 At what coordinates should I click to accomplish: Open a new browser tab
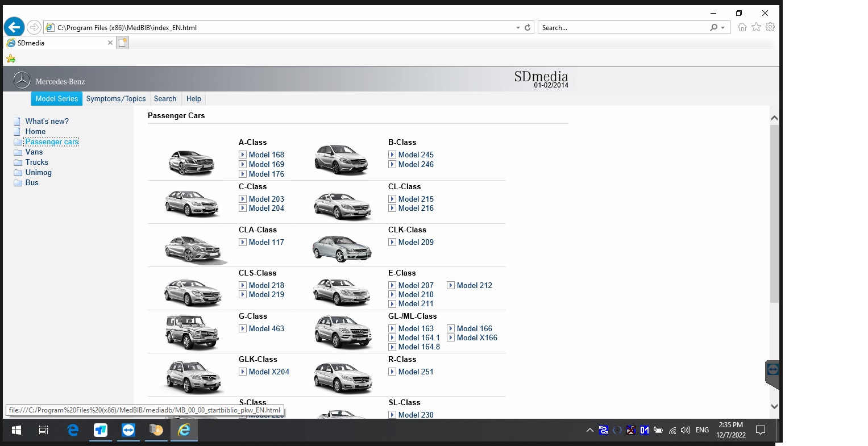(x=123, y=43)
